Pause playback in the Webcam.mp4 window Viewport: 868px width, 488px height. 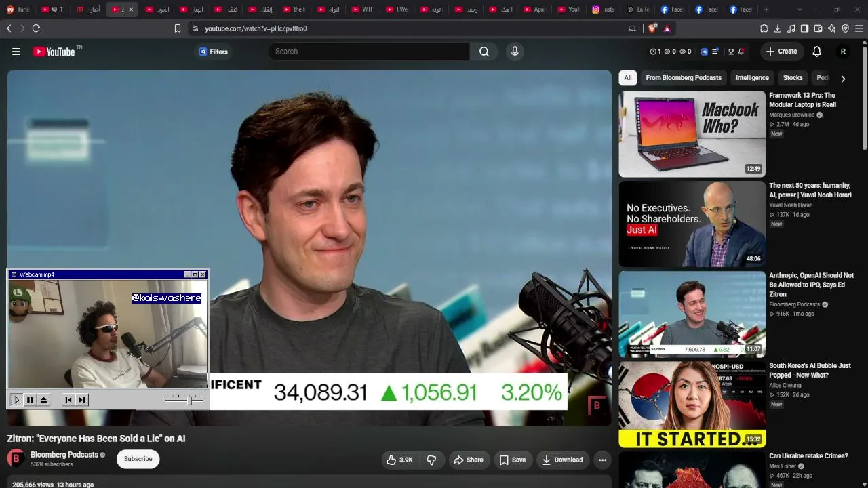click(x=30, y=400)
